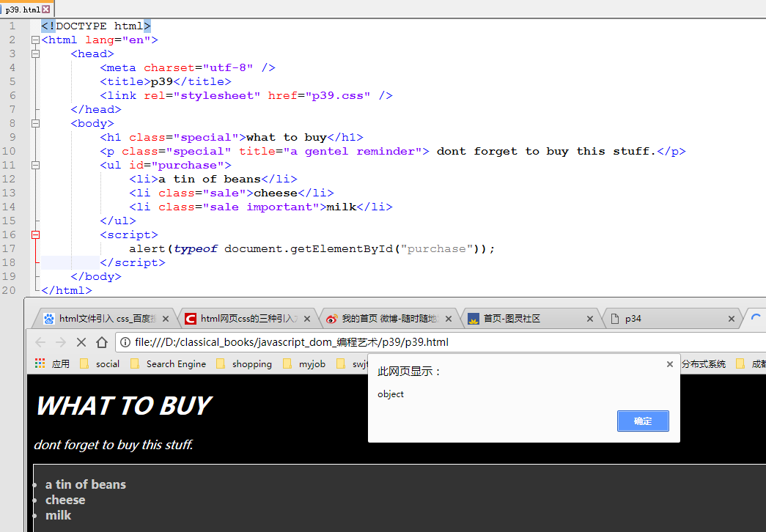
Task: Open the Search Engine bookmark folder
Action: 169,364
